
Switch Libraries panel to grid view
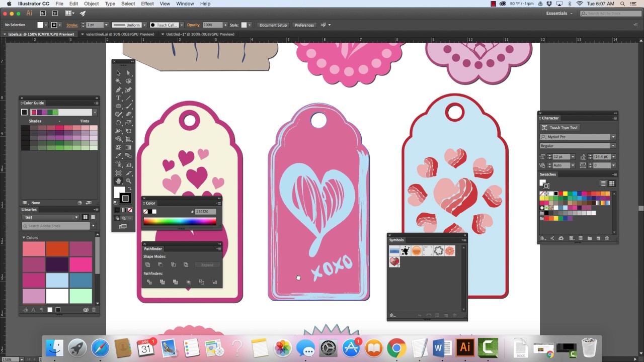(85, 217)
